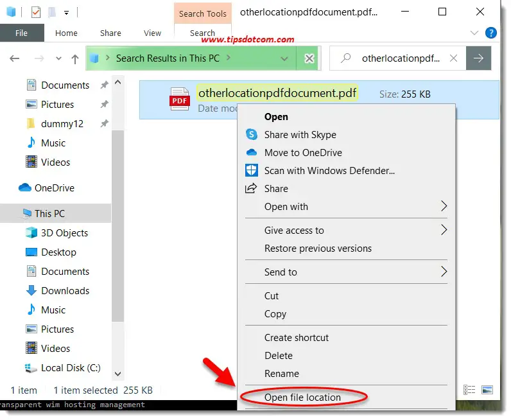Click the PDF file icon in results
The height and width of the screenshot is (420, 511).
[180, 99]
